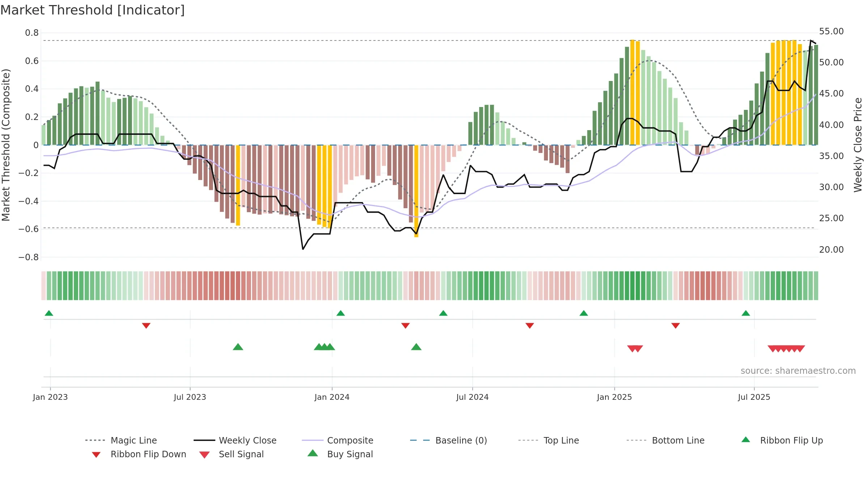Toggle the Bottom Line legend entry
The height and width of the screenshot is (488, 868).
click(665, 440)
